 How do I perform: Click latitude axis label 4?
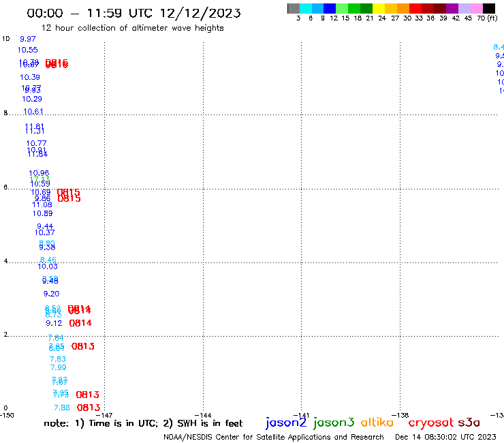click(5, 261)
